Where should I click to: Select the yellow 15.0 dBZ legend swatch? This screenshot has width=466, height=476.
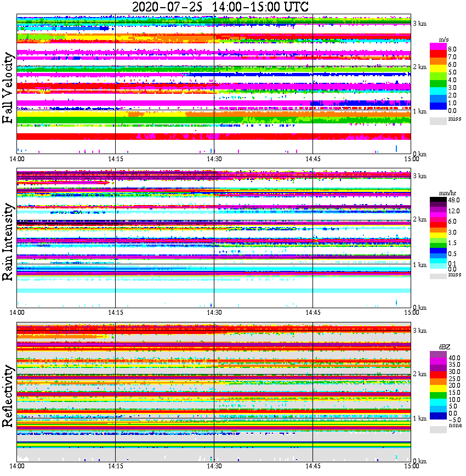tap(438, 389)
